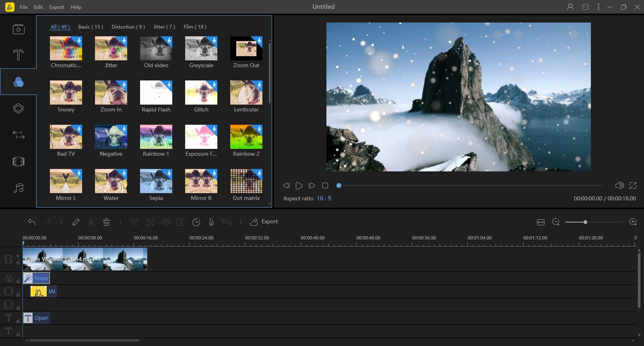
Task: Open the Text panel in sidebar
Action: coord(18,55)
